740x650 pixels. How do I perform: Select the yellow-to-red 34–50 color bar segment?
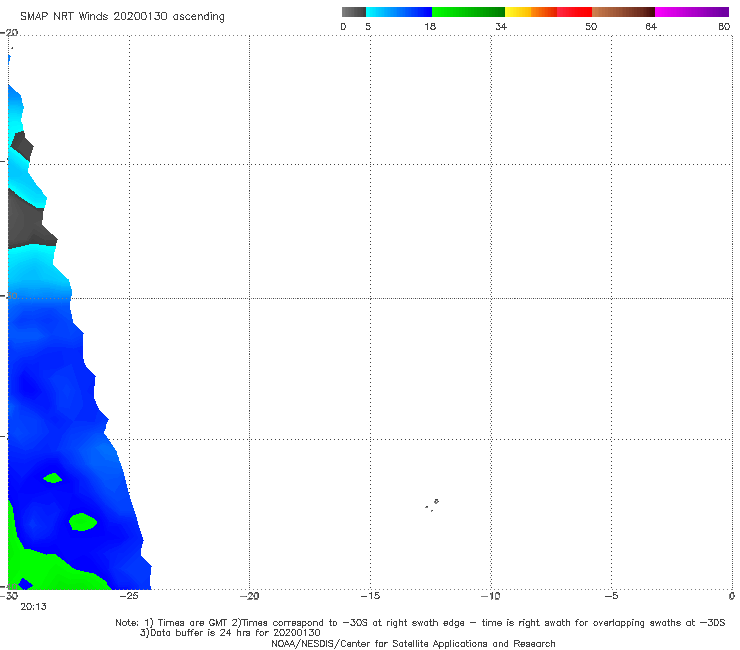pos(548,12)
